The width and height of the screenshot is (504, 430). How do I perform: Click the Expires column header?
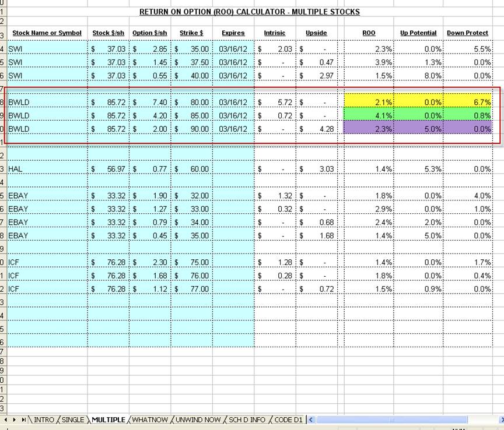(x=233, y=33)
